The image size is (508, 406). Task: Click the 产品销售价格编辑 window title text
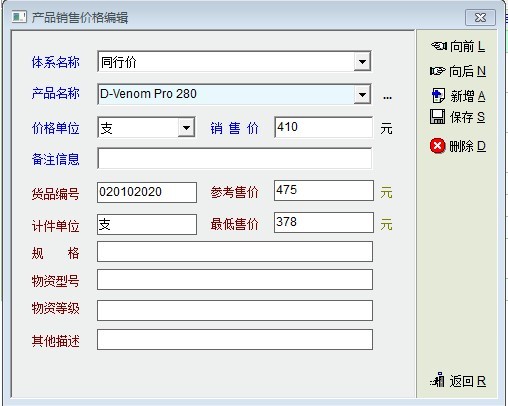(x=80, y=17)
